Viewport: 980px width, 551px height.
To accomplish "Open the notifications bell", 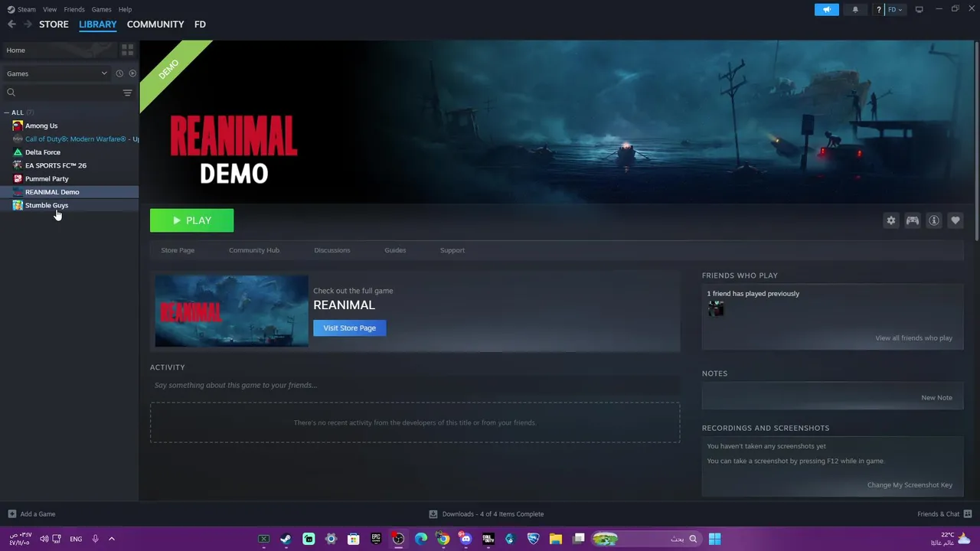I will (855, 9).
